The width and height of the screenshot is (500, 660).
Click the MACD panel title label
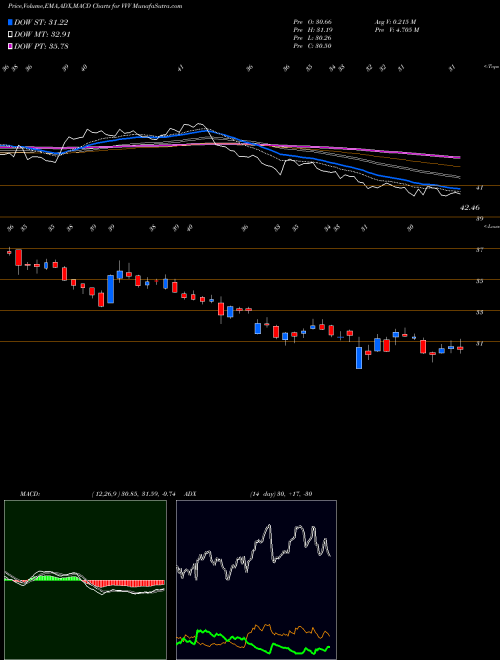pyautogui.click(x=30, y=494)
